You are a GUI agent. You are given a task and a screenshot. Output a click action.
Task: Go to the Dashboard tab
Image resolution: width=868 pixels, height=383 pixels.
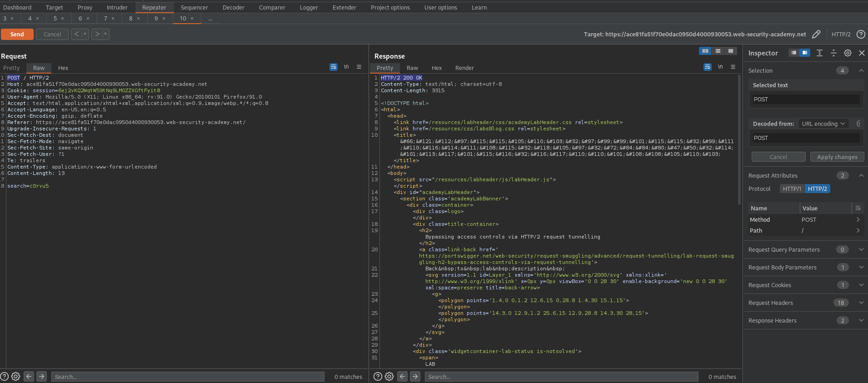[x=17, y=7]
